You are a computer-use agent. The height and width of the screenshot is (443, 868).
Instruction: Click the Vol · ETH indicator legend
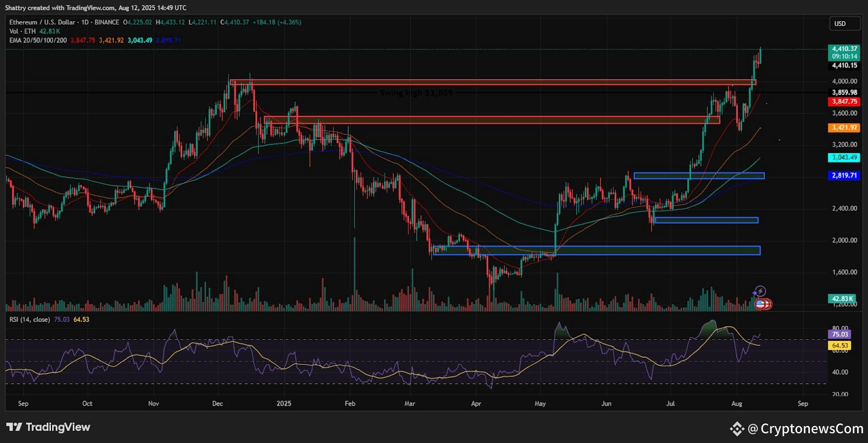tap(23, 31)
